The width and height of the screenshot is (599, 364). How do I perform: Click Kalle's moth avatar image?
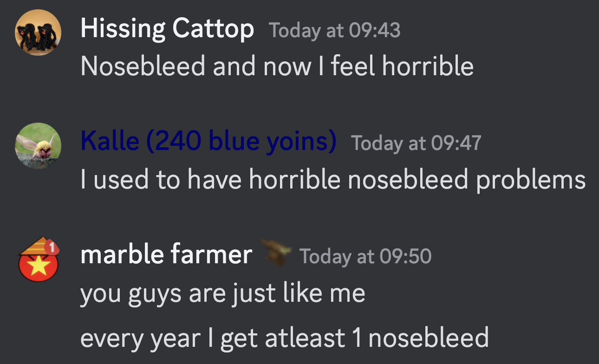[38, 146]
